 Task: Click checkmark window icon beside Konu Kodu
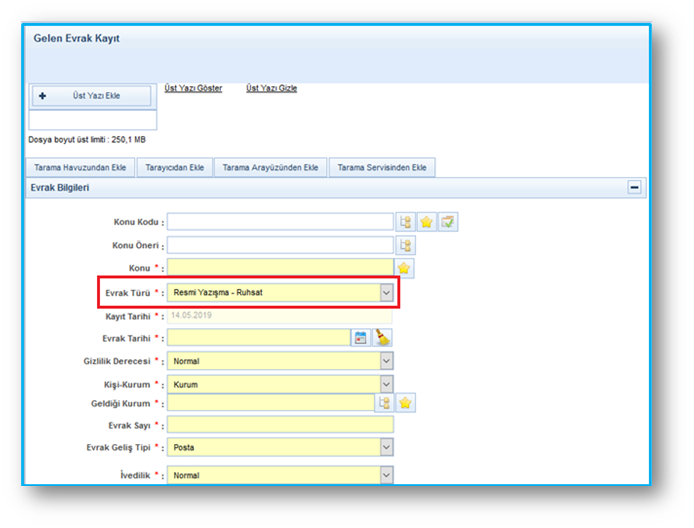[448, 222]
